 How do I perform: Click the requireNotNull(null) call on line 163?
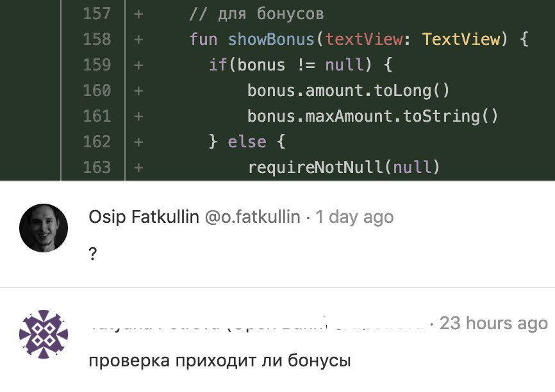tap(344, 167)
